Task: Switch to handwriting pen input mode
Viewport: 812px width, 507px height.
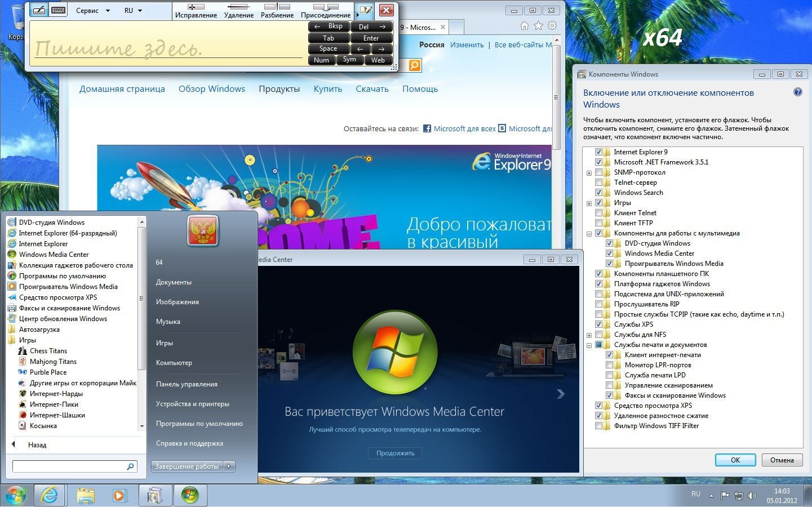Action: pyautogui.click(x=39, y=10)
